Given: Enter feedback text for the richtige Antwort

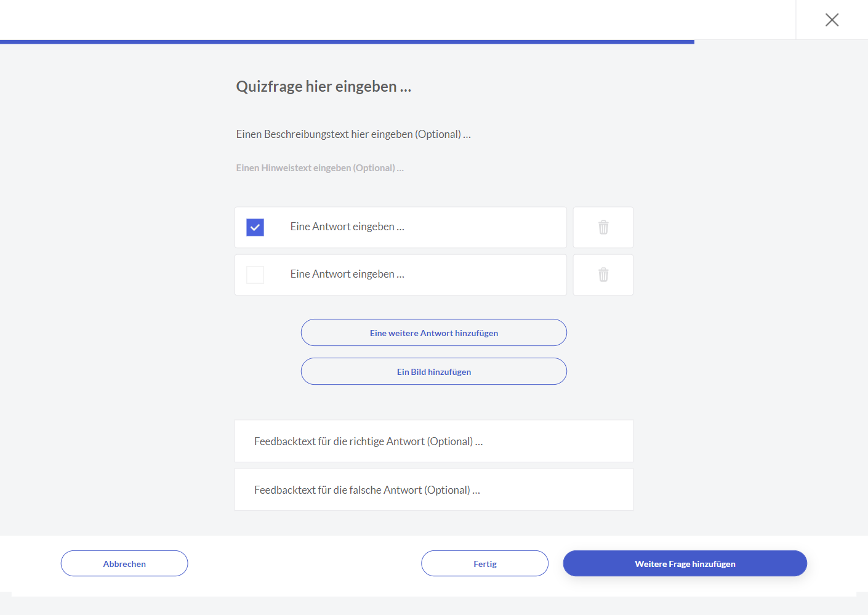Looking at the screenshot, I should (433, 441).
